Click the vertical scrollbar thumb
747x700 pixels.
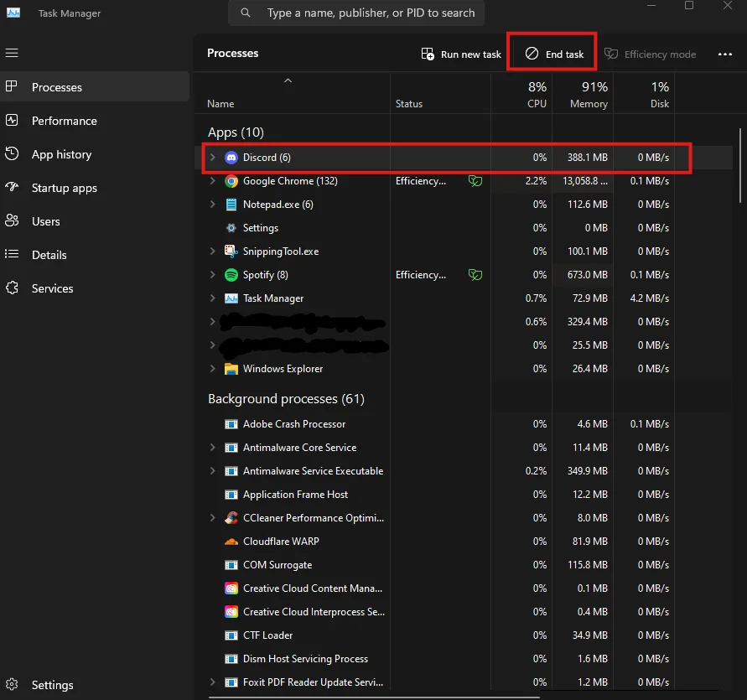coord(739,166)
